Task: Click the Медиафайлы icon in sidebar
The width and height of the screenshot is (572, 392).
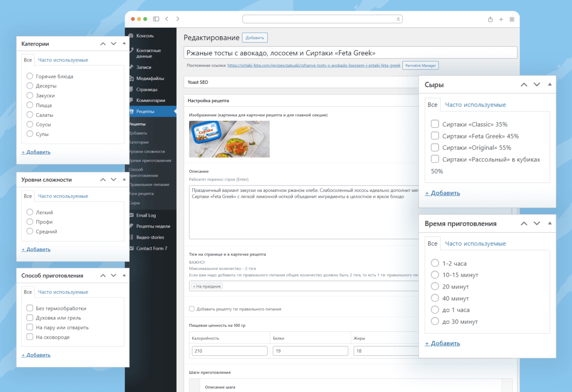Action: click(x=131, y=78)
